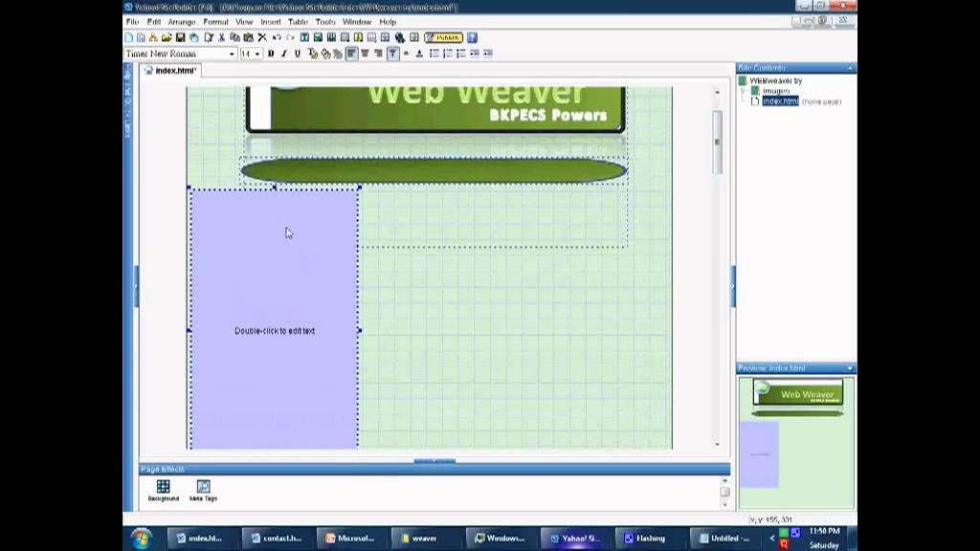Open Background page effect
980x551 pixels.
click(163, 491)
